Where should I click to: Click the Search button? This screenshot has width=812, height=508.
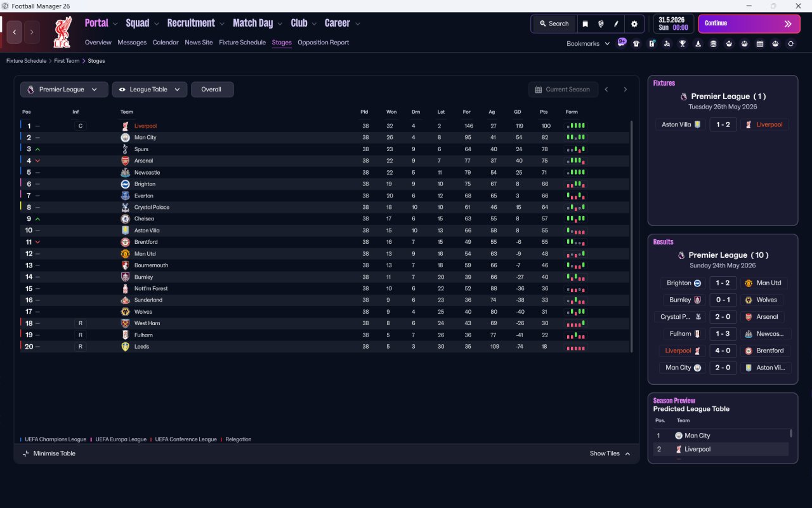coord(554,23)
